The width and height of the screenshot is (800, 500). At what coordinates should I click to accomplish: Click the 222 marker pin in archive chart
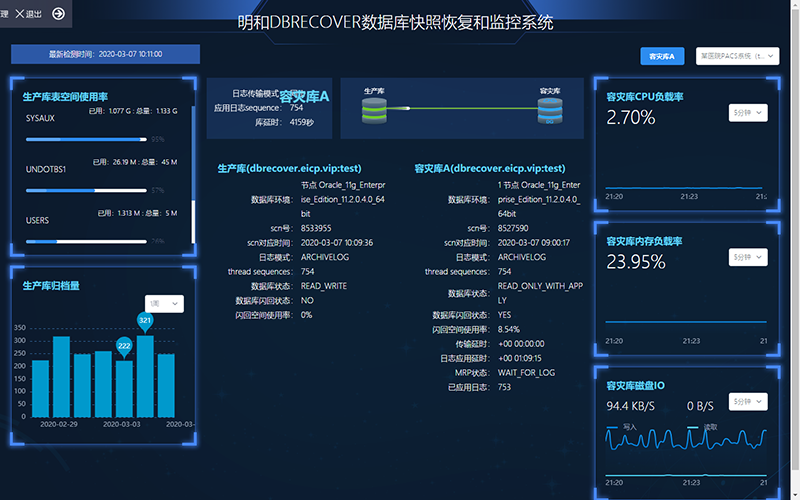pos(124,347)
